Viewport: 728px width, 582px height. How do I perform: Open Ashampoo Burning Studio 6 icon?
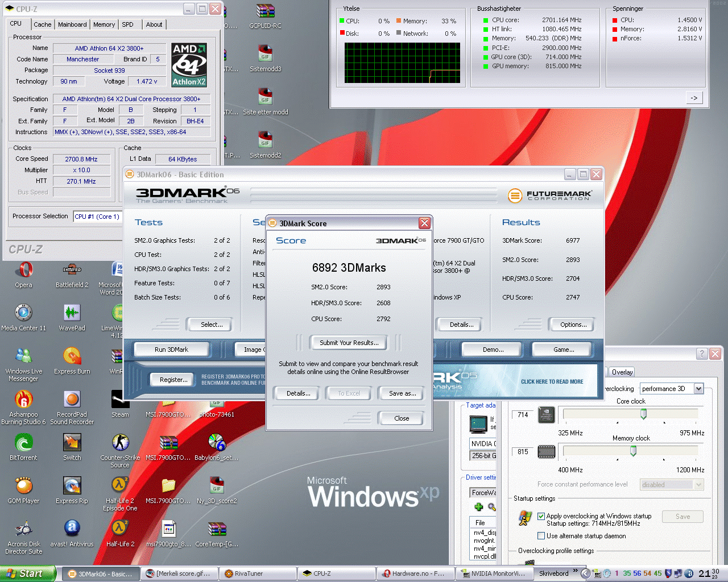[23, 408]
